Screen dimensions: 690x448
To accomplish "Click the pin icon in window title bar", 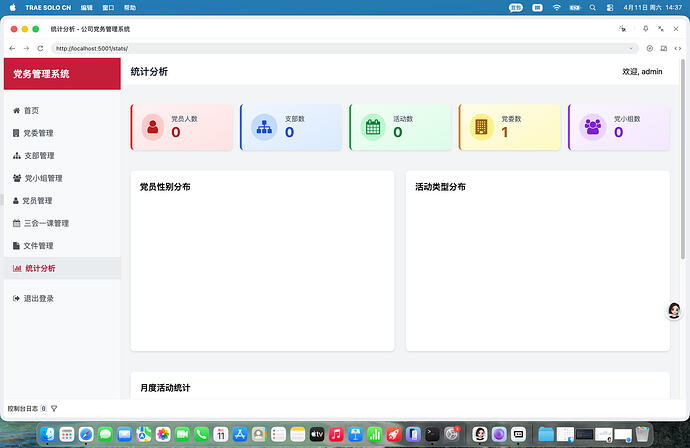I will [x=646, y=29].
